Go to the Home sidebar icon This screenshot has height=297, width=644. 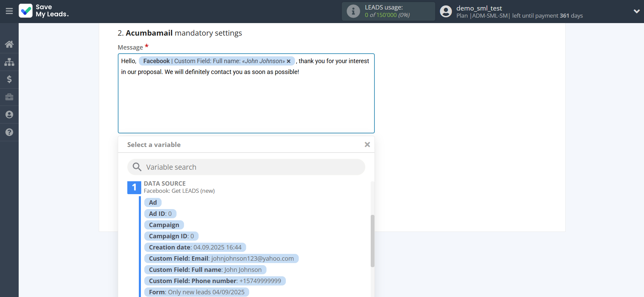9,44
